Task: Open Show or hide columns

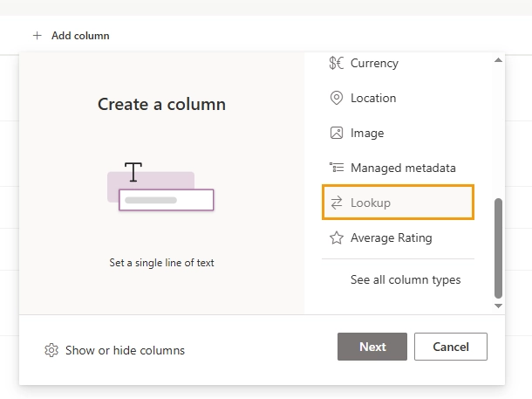Action: [x=125, y=350]
